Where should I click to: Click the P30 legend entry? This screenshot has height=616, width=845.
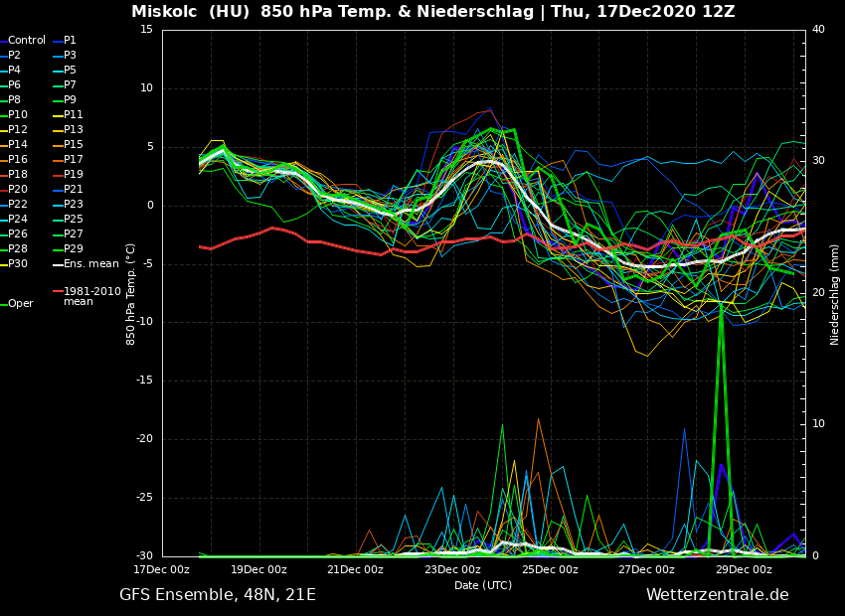click(18, 264)
